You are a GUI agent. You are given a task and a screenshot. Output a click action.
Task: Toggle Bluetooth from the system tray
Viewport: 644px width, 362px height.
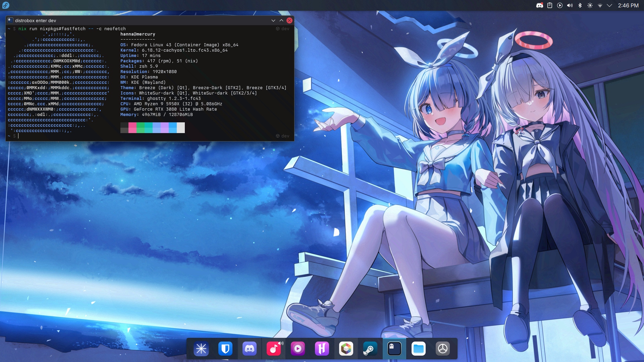580,5
